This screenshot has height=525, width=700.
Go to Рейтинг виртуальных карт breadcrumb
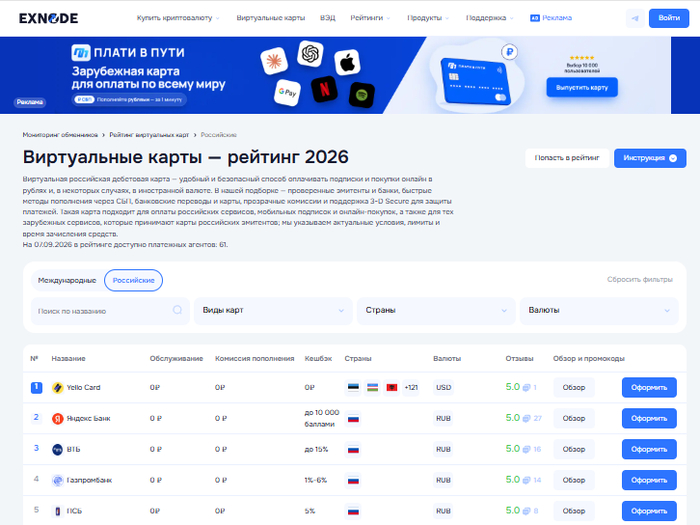click(x=149, y=135)
